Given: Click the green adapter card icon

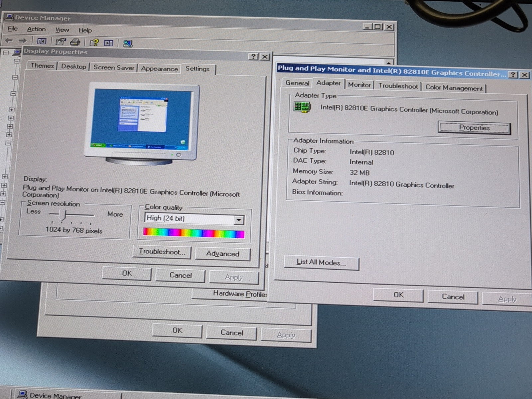Looking at the screenshot, I should pos(302,107).
